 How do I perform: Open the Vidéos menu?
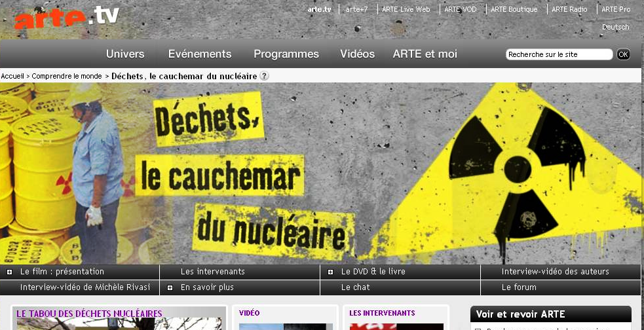click(357, 54)
